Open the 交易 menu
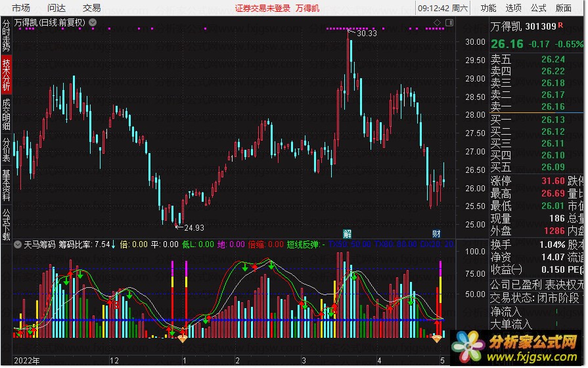Image resolution: width=588 pixels, height=368 pixels. click(92, 8)
